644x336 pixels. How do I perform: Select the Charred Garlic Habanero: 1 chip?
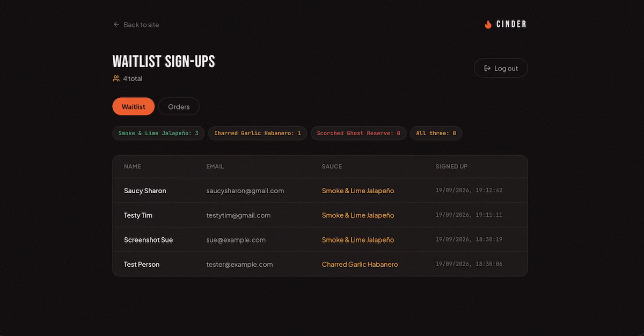[258, 133]
